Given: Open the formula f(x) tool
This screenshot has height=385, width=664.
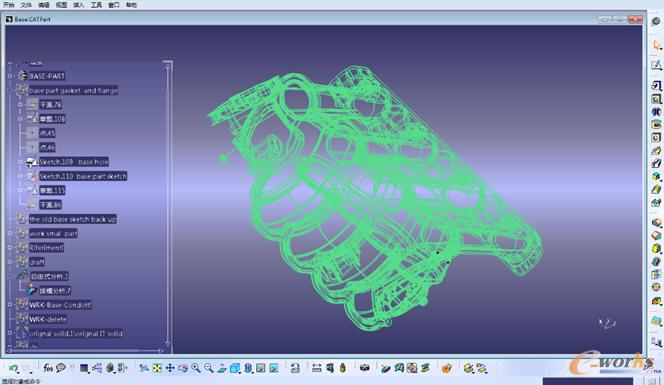Looking at the screenshot, I should click(x=48, y=368).
